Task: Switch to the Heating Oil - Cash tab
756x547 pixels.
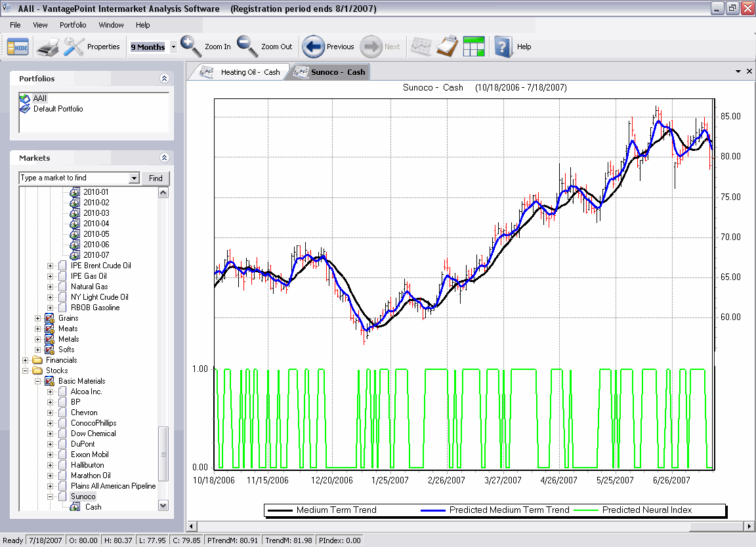Action: point(249,72)
